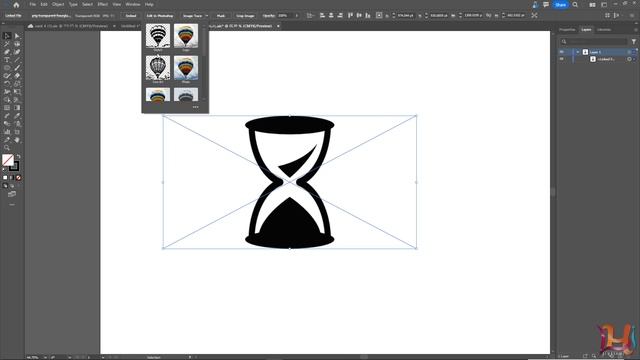This screenshot has height=360, width=640.
Task: Select the Direct Selection tool
Action: point(17,36)
